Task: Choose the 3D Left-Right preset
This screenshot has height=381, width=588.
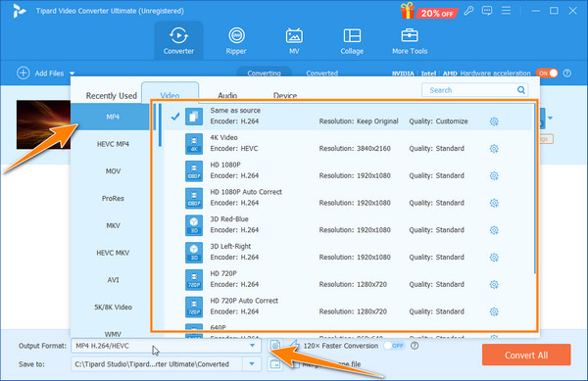Action: 348,252
